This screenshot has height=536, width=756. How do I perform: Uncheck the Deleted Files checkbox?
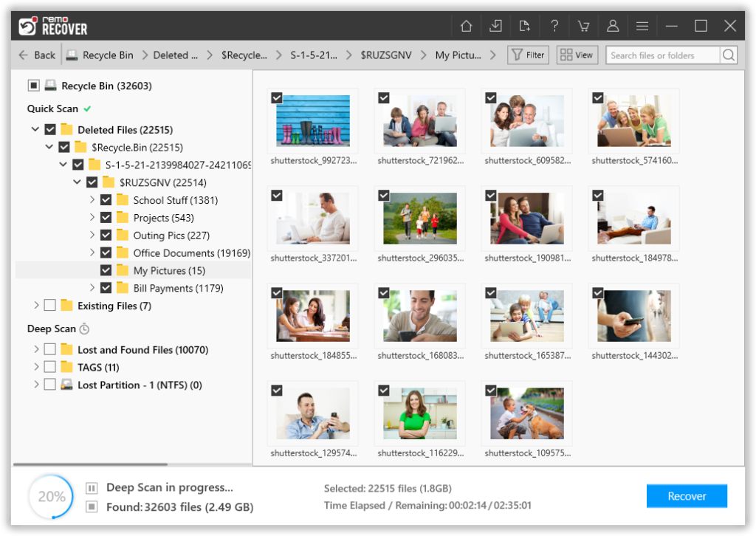coord(50,130)
